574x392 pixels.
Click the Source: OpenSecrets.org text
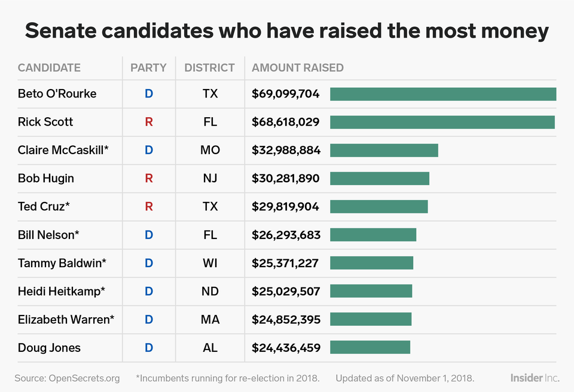pyautogui.click(x=67, y=378)
